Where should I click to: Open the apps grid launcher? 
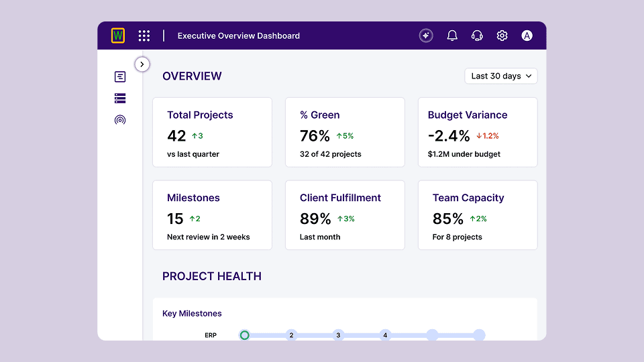click(x=144, y=36)
